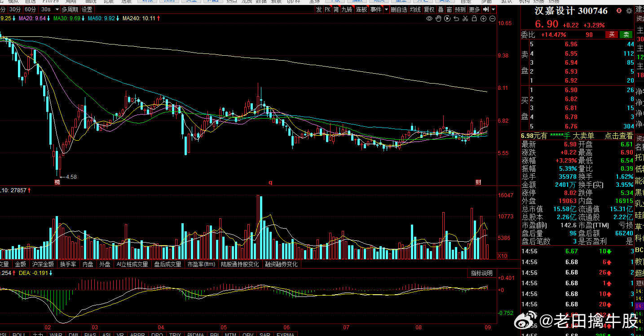Click the undo arrow icon
Screen dimensions: 644x336
click(456, 18)
